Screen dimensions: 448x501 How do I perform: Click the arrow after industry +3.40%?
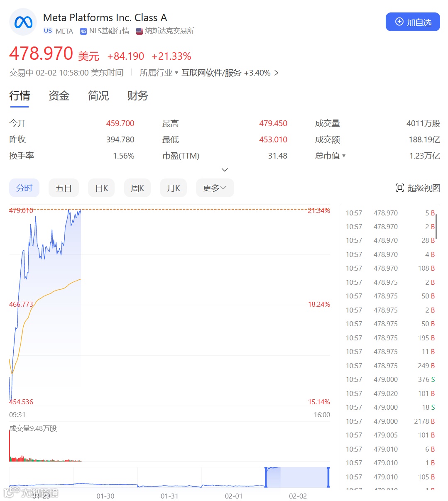click(x=277, y=73)
